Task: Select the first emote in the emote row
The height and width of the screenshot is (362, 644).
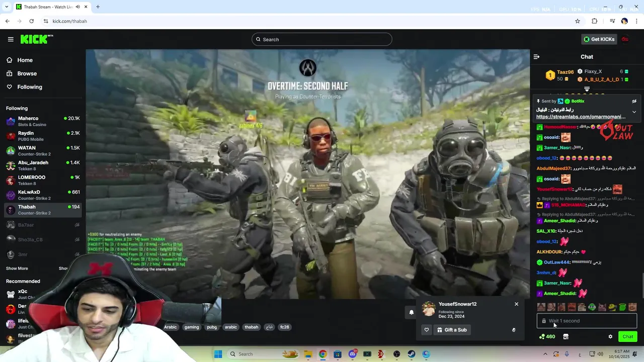Action: pyautogui.click(x=541, y=307)
